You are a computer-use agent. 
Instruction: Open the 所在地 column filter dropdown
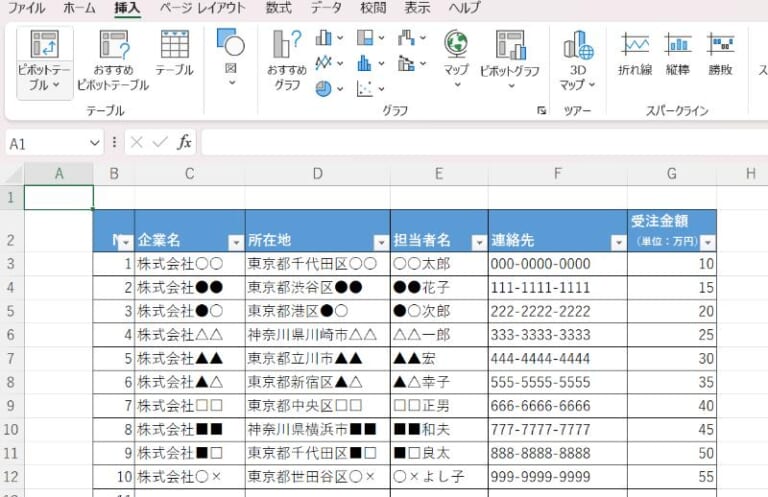click(381, 242)
